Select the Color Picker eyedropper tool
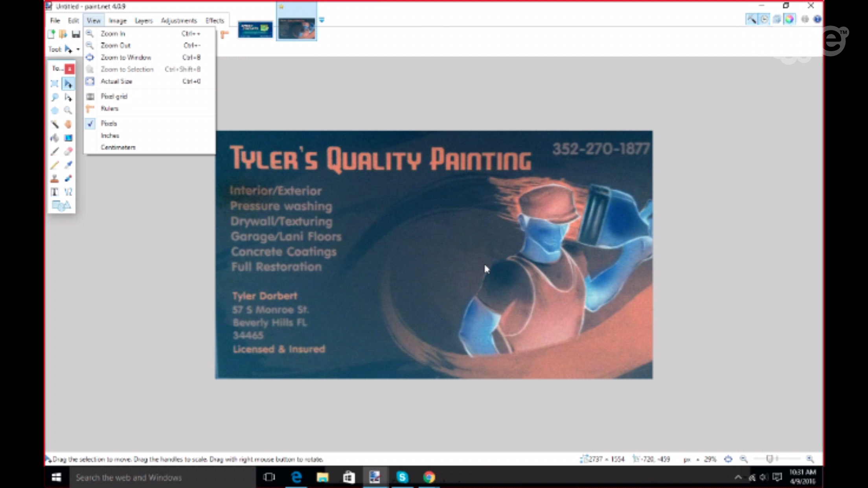Image resolution: width=868 pixels, height=488 pixels. (68, 165)
